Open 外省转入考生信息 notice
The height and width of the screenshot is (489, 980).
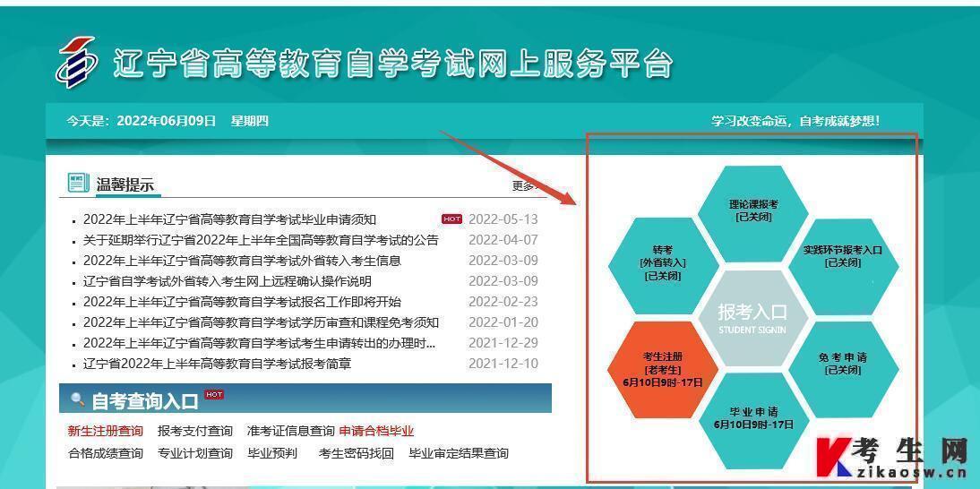242,261
